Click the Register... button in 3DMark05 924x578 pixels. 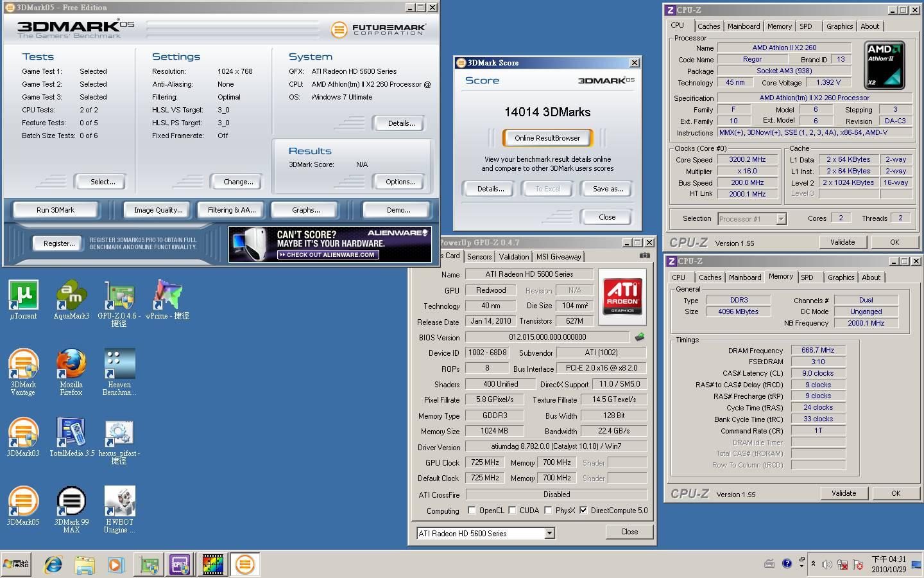[x=59, y=243]
